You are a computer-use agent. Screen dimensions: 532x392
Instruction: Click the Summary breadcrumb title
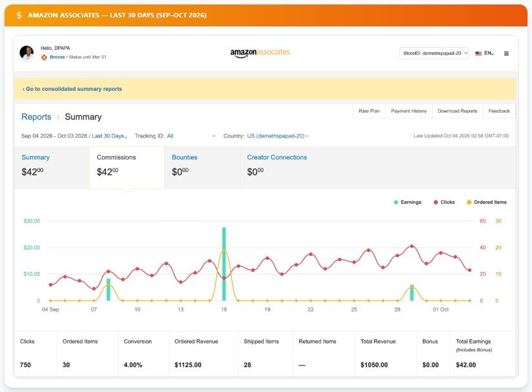[x=83, y=117]
